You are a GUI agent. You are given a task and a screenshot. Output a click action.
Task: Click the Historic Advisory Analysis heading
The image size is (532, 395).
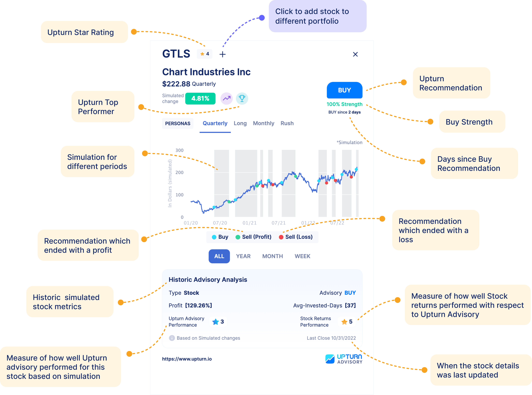tap(208, 280)
